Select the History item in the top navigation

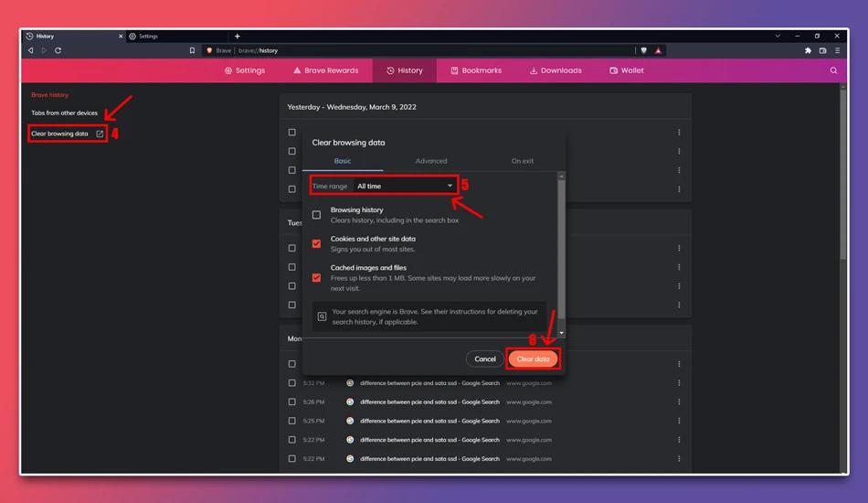pos(405,70)
